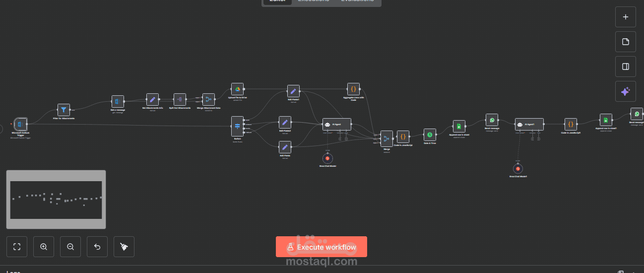Open the AI Agent1 node
The width and height of the screenshot is (644, 273).
coord(529,124)
